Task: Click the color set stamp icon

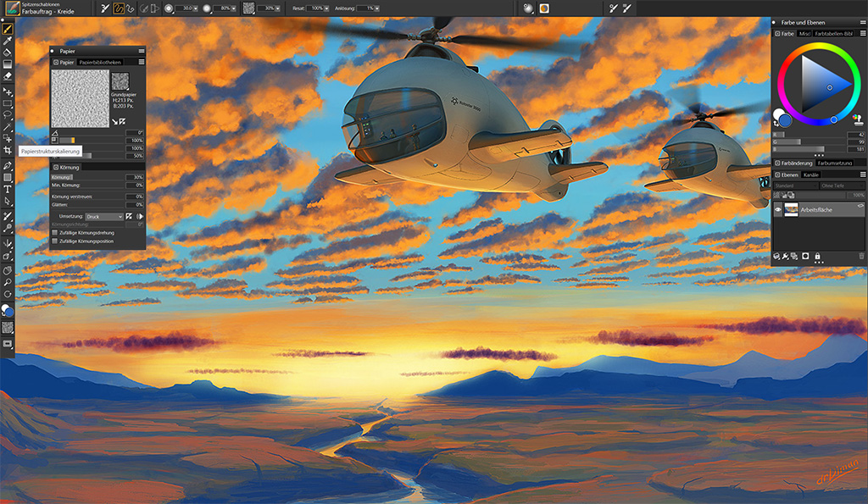Action: [858, 119]
